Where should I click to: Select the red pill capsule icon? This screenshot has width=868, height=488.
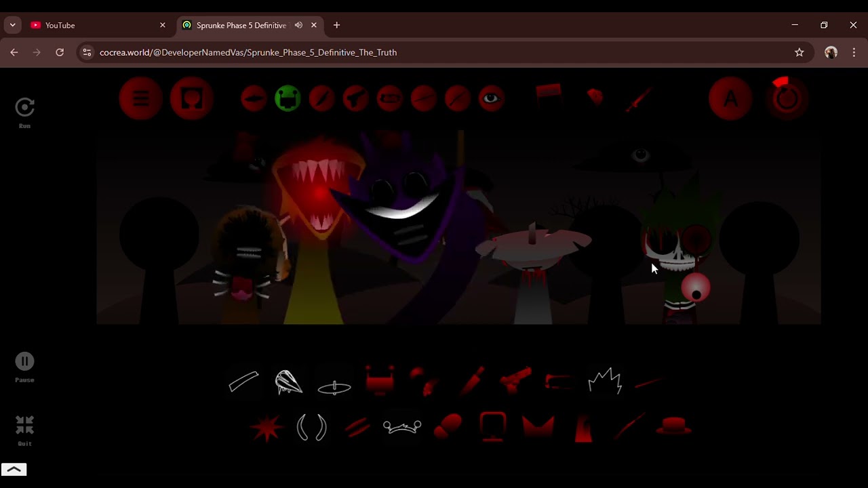[448, 427]
